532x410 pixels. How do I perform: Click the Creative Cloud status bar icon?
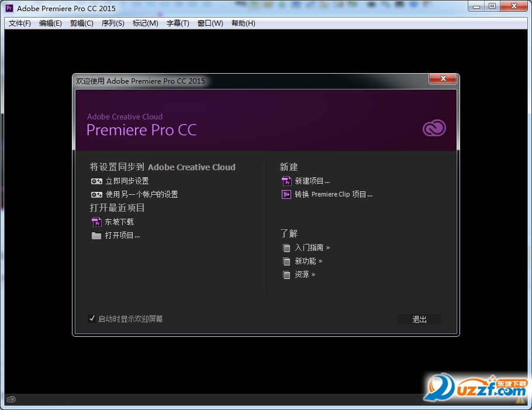pos(11,399)
